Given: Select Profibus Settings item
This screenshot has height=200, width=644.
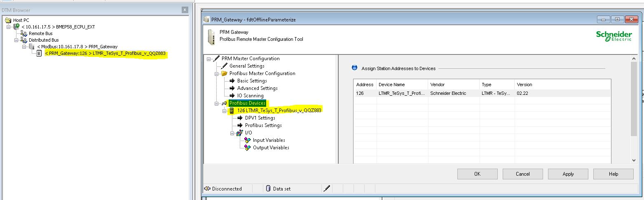Looking at the screenshot, I should (263, 125).
